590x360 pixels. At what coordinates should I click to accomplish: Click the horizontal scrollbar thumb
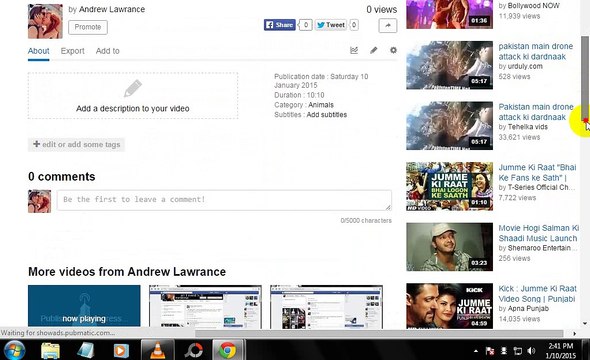tap(379, 333)
